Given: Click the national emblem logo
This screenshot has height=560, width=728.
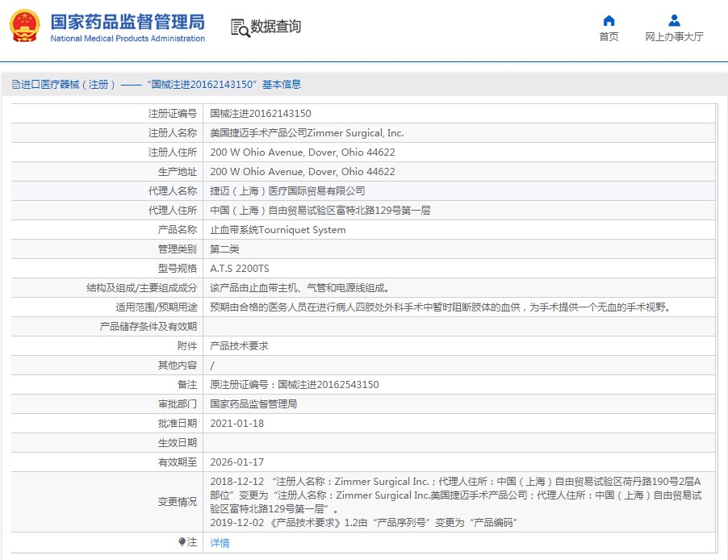Looking at the screenshot, I should click(x=24, y=26).
